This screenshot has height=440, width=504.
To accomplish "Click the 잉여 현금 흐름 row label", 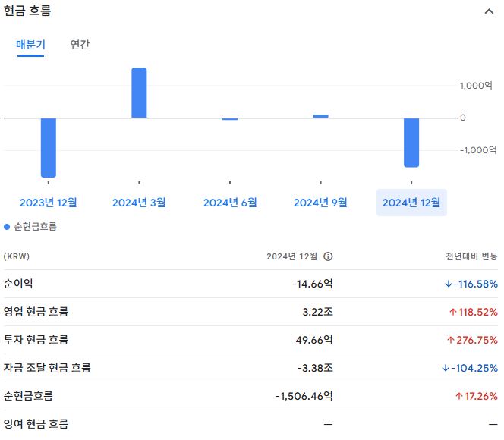I will 36,423.
